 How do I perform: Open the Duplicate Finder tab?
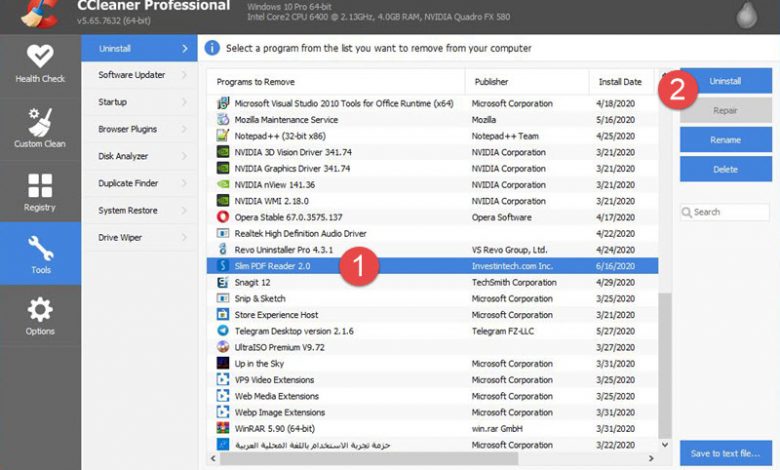tap(139, 184)
